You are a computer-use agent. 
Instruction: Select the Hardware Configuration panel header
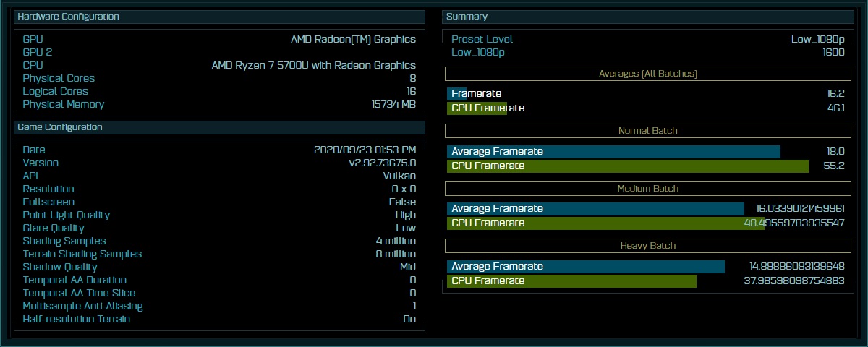(x=219, y=17)
